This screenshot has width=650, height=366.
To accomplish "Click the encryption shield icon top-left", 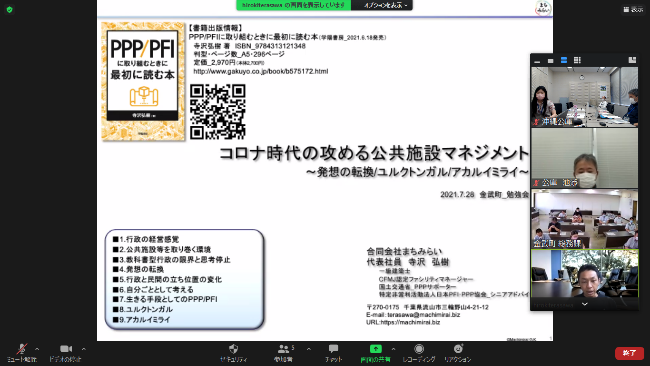I will pyautogui.click(x=10, y=10).
